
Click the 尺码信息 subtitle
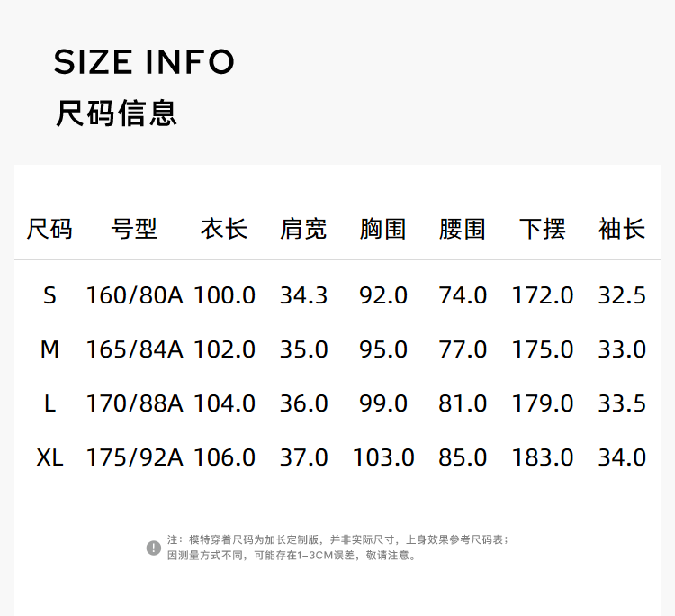(116, 113)
